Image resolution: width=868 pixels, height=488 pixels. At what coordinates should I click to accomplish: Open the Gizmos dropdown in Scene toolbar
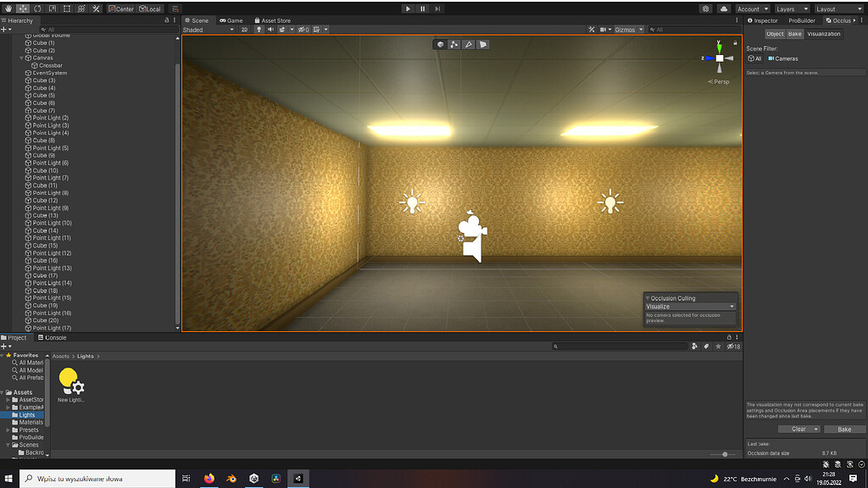pyautogui.click(x=628, y=29)
